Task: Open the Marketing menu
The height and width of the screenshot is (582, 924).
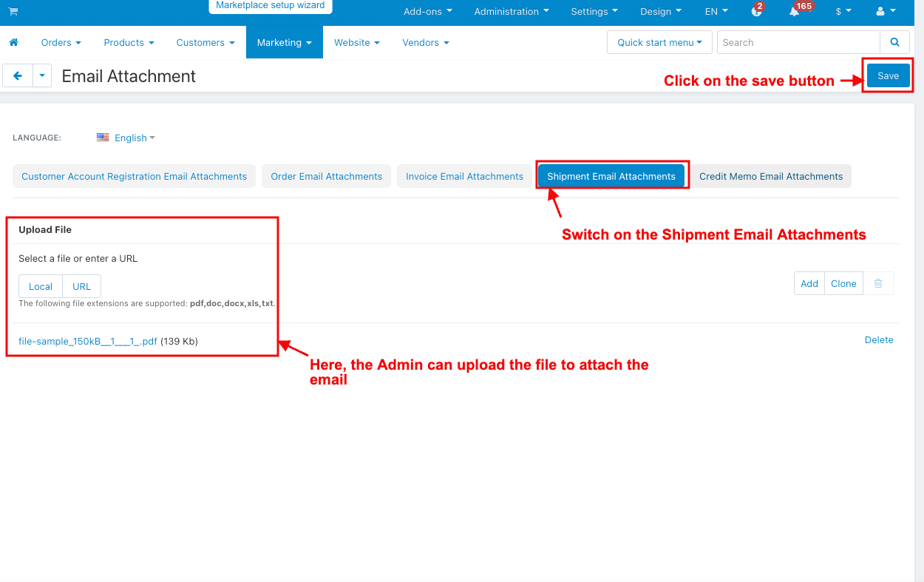Action: click(x=284, y=43)
